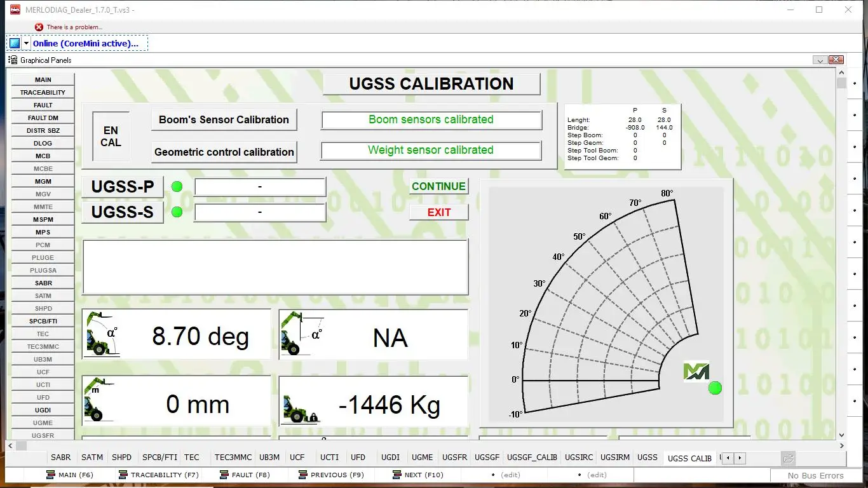Click the EXIT button
The width and height of the screenshot is (868, 488).
(x=438, y=212)
